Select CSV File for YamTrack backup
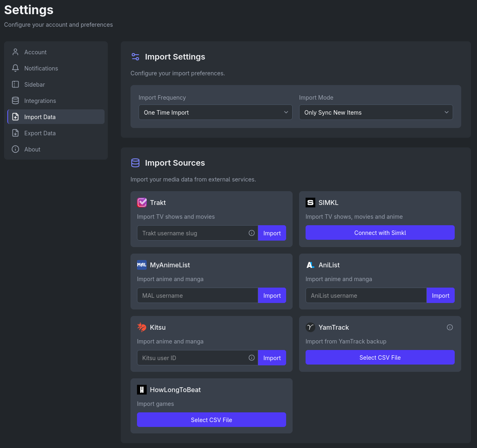The width and height of the screenshot is (477, 448). point(380,358)
